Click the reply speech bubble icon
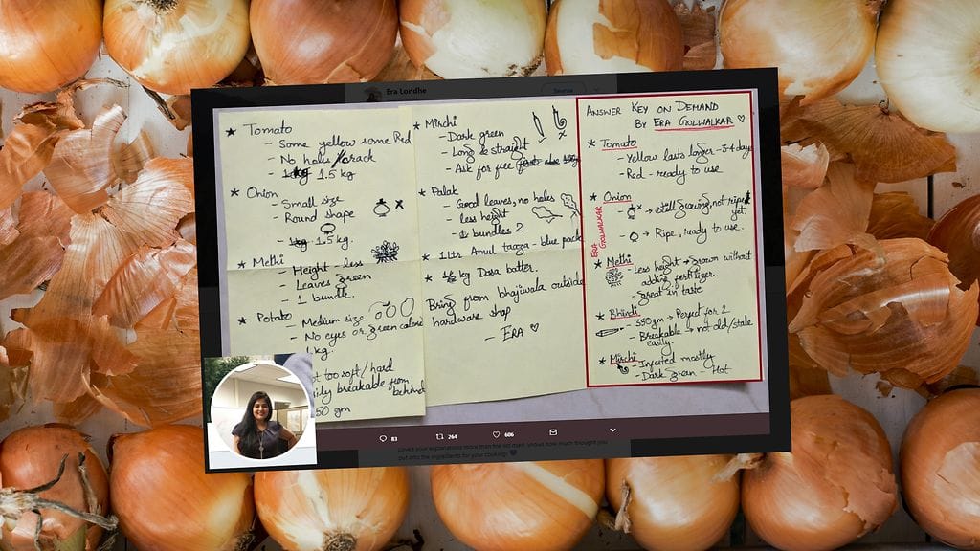Screen dimensions: 980x551 point(383,438)
